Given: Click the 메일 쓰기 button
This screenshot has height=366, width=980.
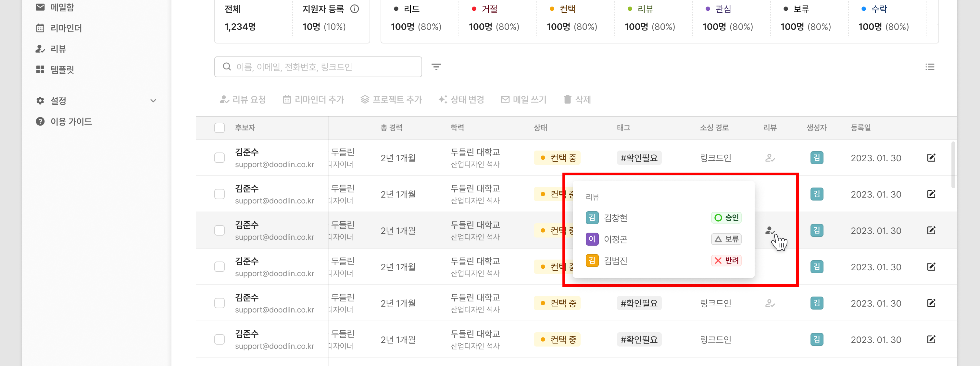Looking at the screenshot, I should point(523,100).
